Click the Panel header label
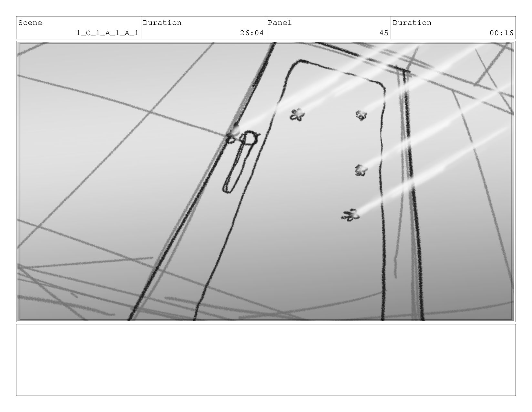Image resolution: width=532 pixels, height=412 pixels. click(x=280, y=23)
